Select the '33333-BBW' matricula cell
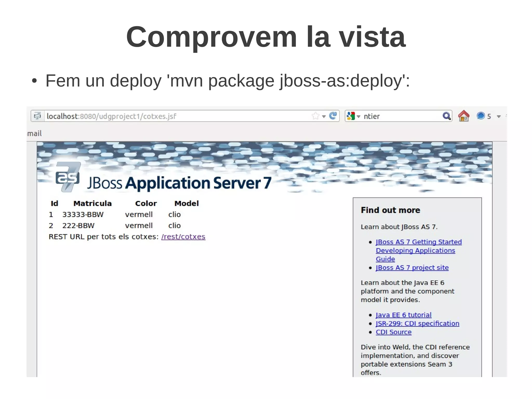The image size is (532, 399). point(83,214)
